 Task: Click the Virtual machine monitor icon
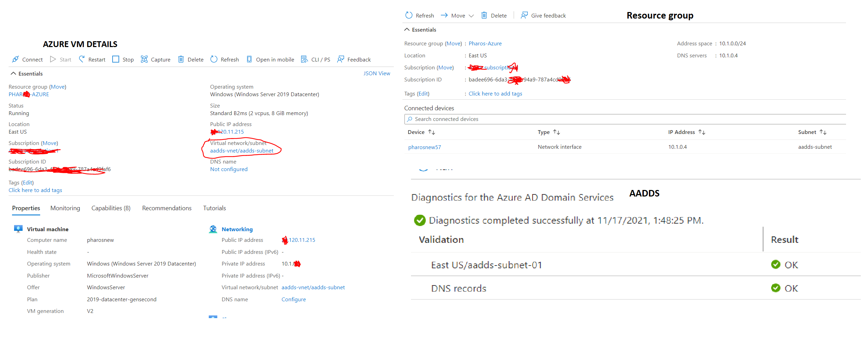[18, 229]
